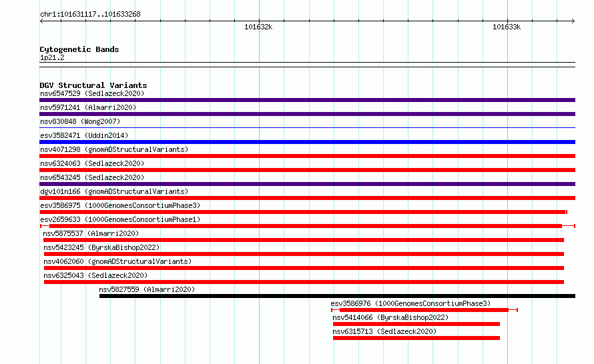The height and width of the screenshot is (364, 594).
Task: Click the 101632k ruler tick label
Action: pos(258,27)
